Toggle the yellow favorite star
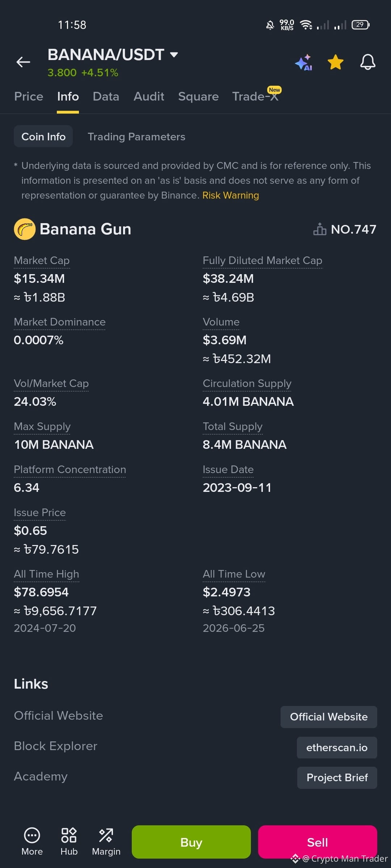 tap(336, 62)
